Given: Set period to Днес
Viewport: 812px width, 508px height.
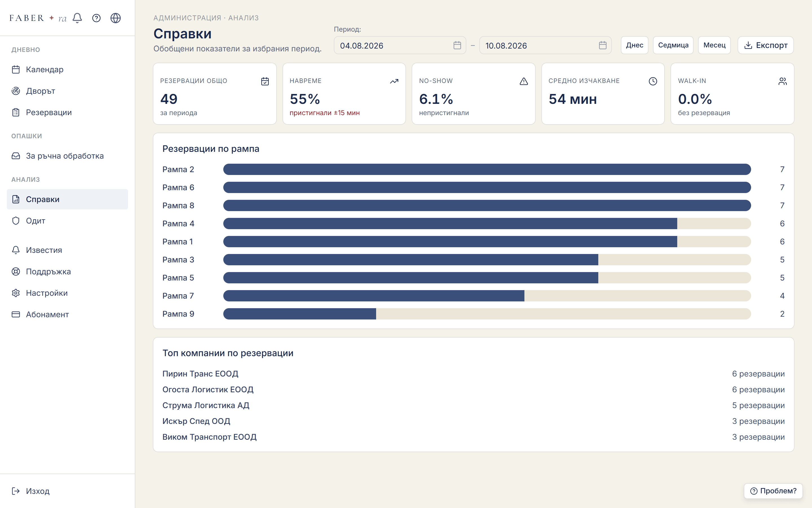Looking at the screenshot, I should 634,45.
